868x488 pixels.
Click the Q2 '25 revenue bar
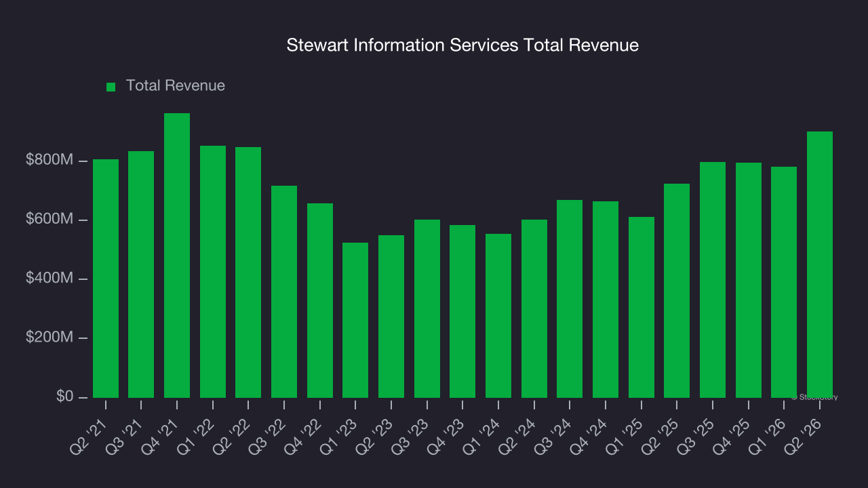677,291
